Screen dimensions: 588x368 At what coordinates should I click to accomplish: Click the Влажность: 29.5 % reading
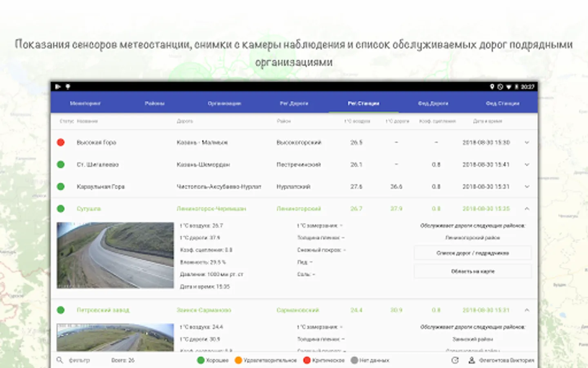pyautogui.click(x=203, y=262)
